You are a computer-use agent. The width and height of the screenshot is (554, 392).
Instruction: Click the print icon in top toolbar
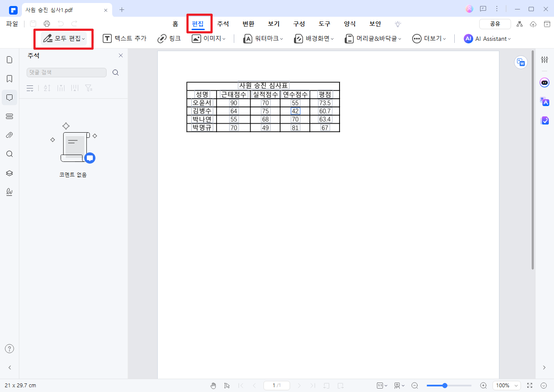point(47,24)
